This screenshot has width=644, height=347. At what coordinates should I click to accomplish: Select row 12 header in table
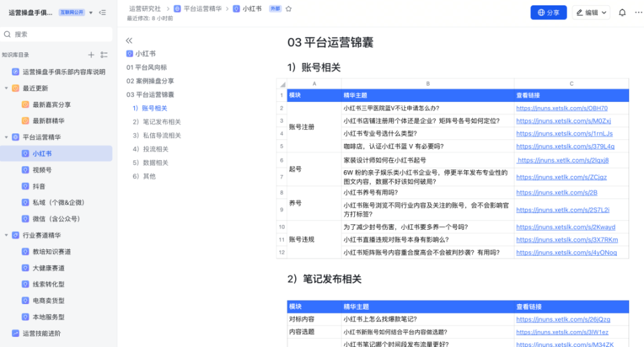pyautogui.click(x=282, y=253)
